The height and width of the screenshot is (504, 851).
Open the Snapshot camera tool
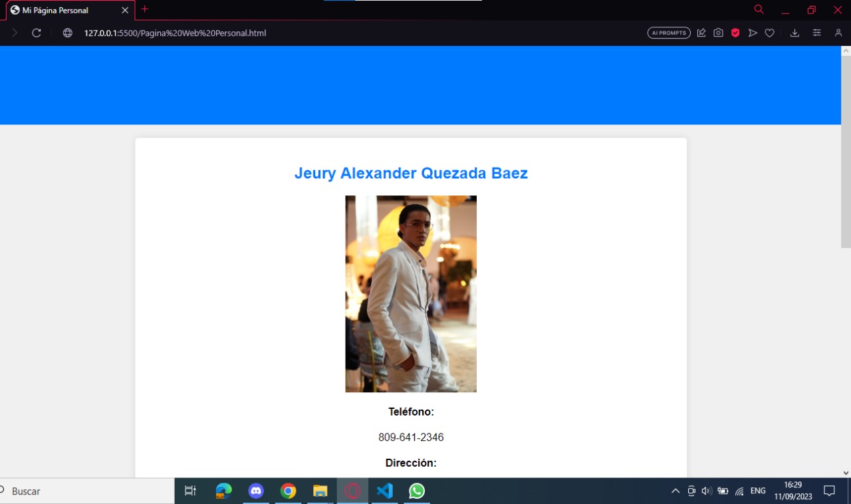718,33
